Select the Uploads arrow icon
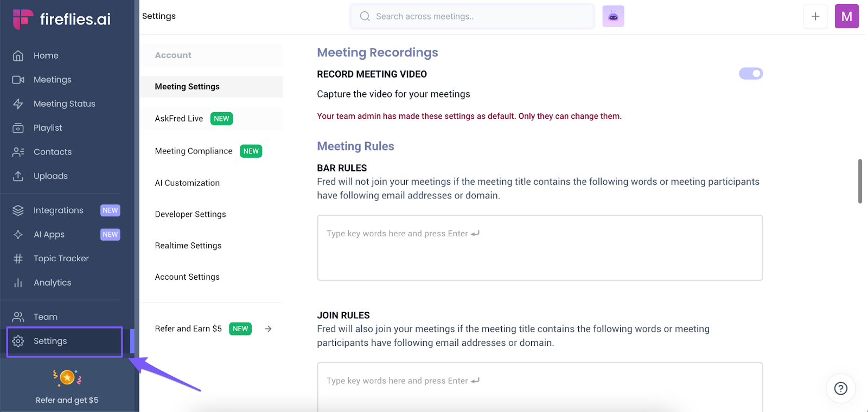 (18, 176)
